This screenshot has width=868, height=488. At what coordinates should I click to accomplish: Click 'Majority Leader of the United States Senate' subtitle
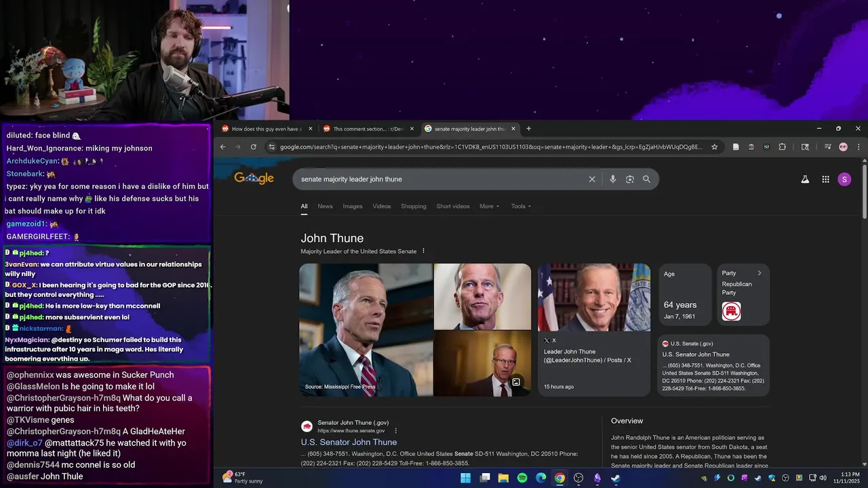coord(359,251)
